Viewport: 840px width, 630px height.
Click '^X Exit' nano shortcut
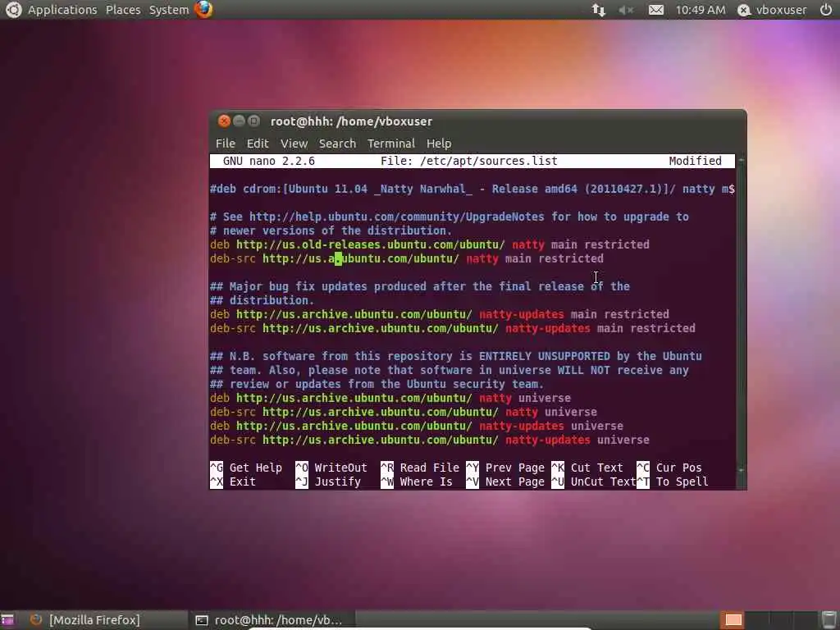click(233, 482)
